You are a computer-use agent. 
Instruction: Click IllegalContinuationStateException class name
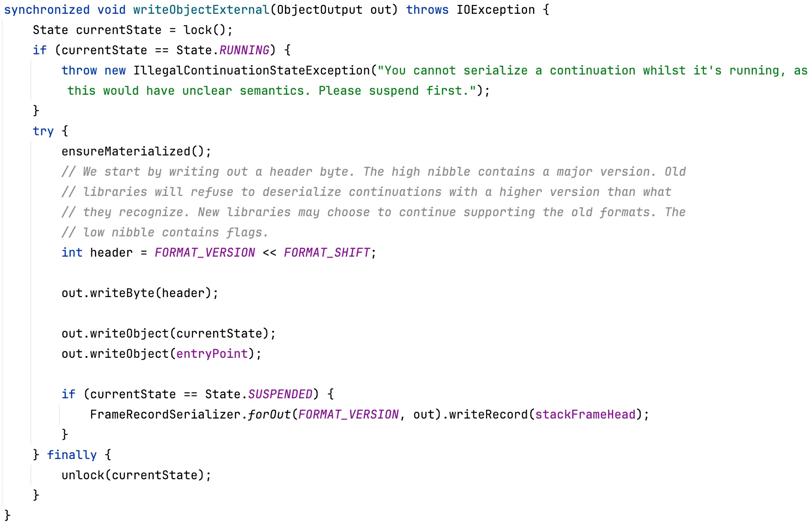point(251,70)
